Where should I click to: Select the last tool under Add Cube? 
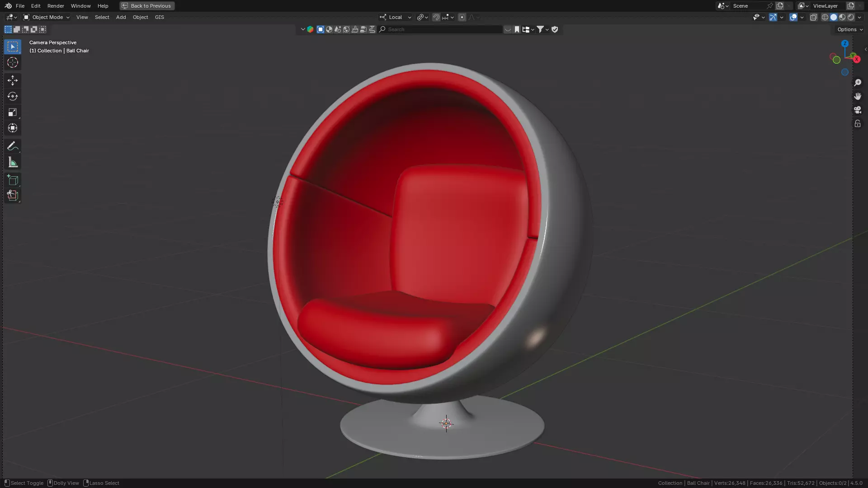(13, 196)
